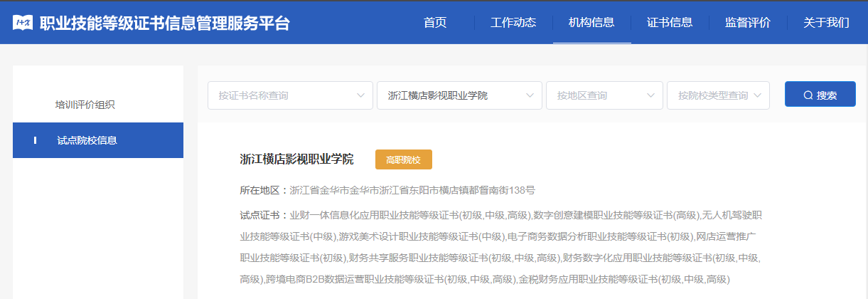Select the 机构信息 navigation tab

[591, 23]
